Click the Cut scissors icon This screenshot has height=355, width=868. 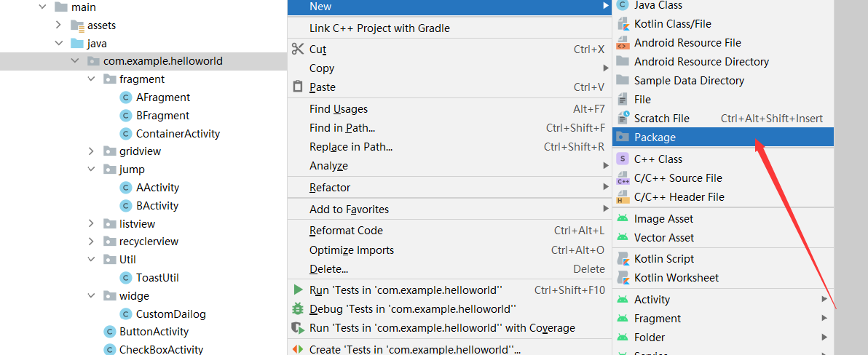297,49
